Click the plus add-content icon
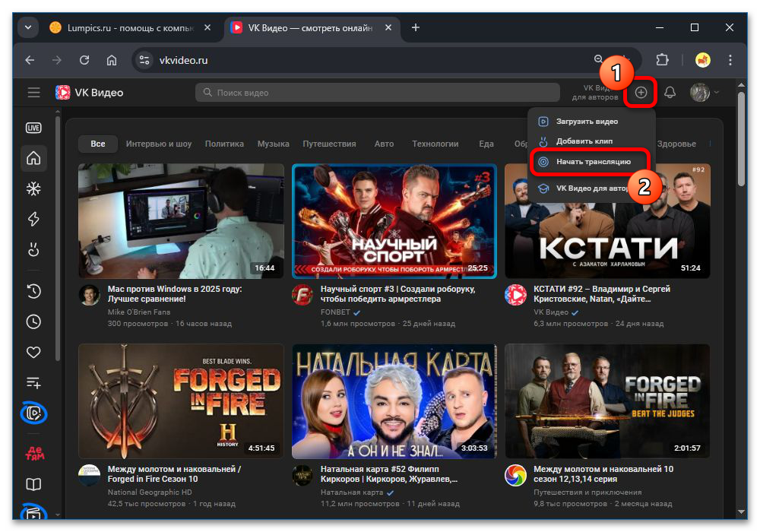 click(641, 92)
